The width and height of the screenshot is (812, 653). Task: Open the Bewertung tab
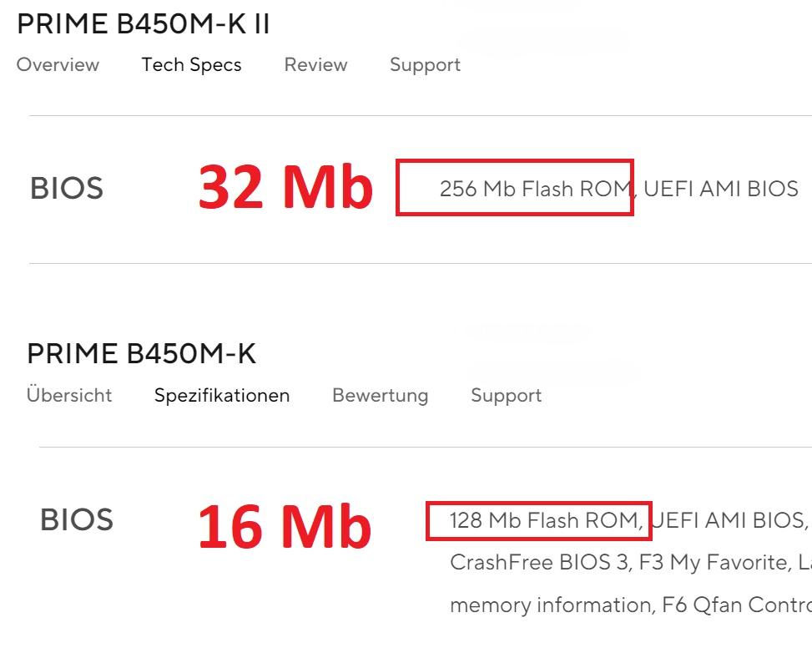coord(380,395)
